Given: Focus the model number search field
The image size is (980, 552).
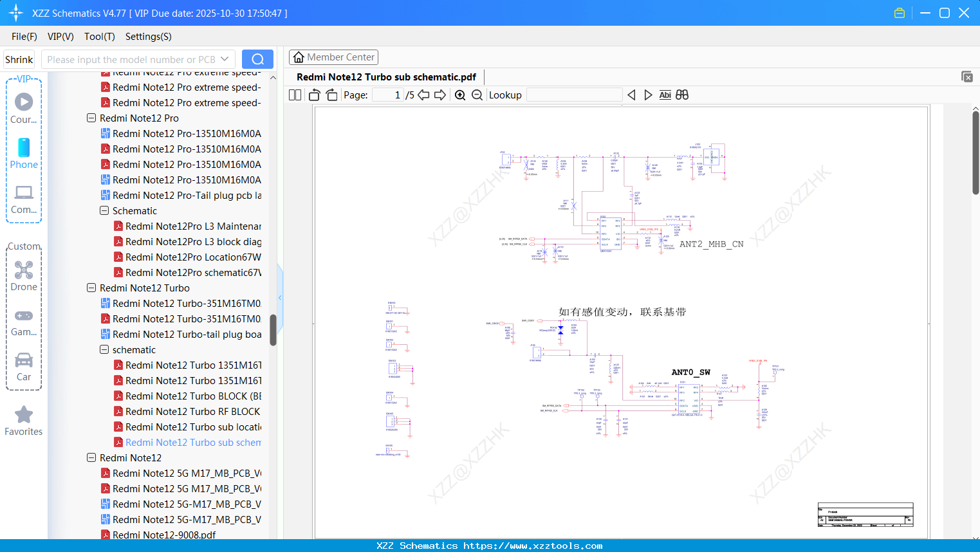Looking at the screenshot, I should click(x=131, y=59).
